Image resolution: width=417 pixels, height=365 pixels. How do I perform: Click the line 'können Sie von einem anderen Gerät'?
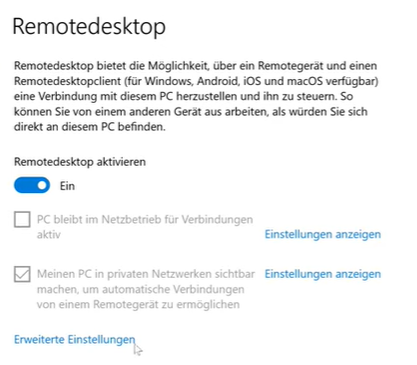(x=191, y=111)
